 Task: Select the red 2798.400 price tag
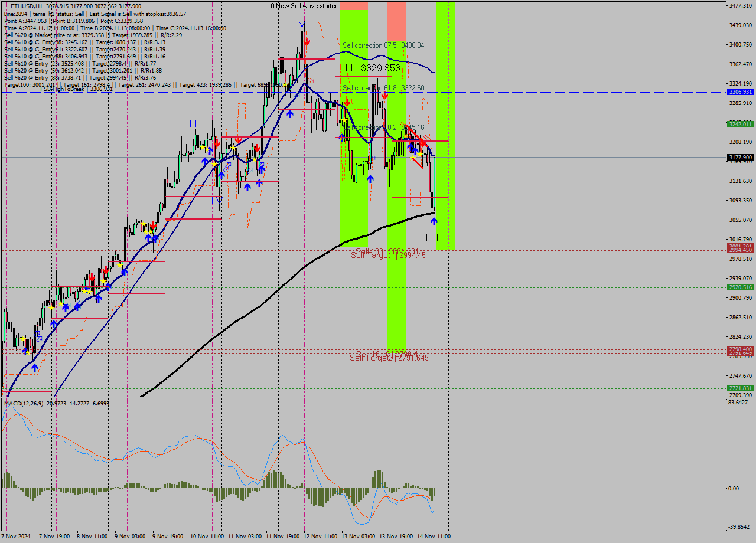[x=741, y=349]
